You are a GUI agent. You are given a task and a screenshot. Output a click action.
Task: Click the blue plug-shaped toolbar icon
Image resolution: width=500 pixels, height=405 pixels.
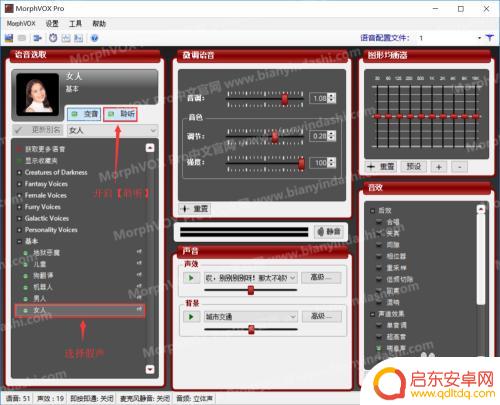tap(37, 38)
